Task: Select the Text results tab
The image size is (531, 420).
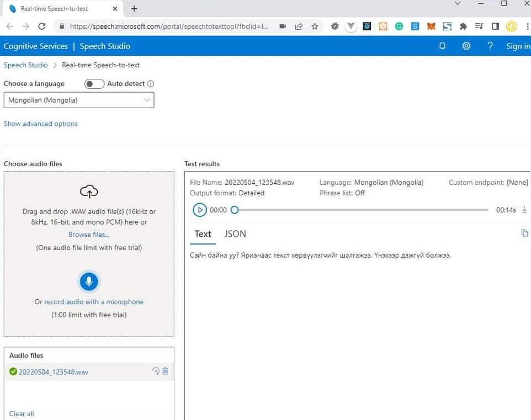Action: (203, 234)
